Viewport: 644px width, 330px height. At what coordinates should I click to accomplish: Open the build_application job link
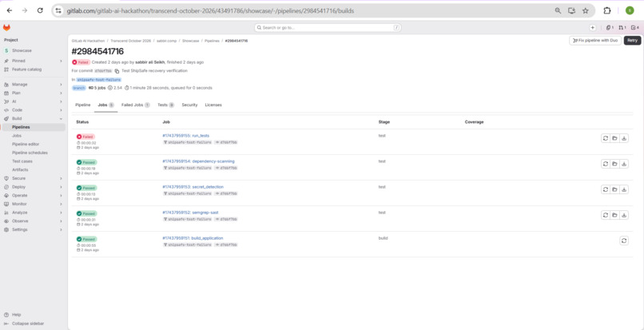(x=193, y=238)
